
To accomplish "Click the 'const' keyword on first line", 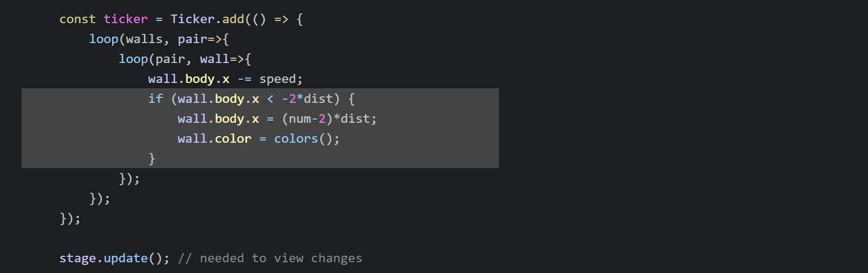I will pos(77,19).
